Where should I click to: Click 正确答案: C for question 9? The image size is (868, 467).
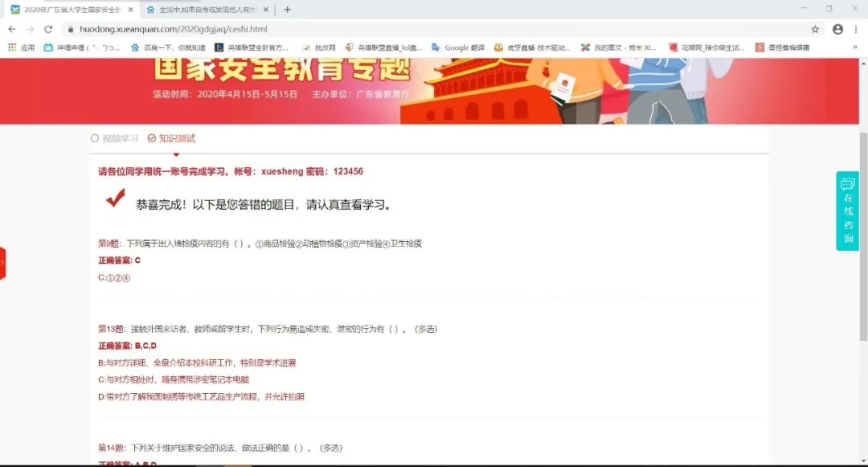coord(120,260)
